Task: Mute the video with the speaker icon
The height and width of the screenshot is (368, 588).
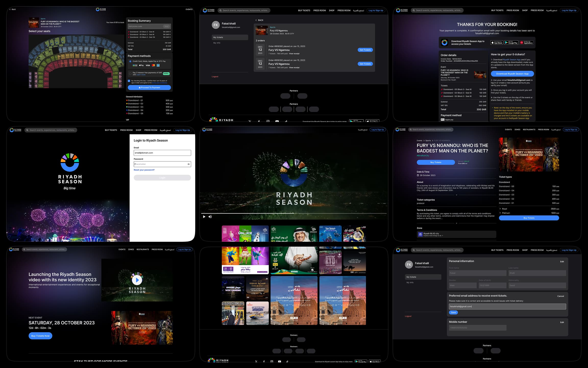Action: pyautogui.click(x=210, y=217)
